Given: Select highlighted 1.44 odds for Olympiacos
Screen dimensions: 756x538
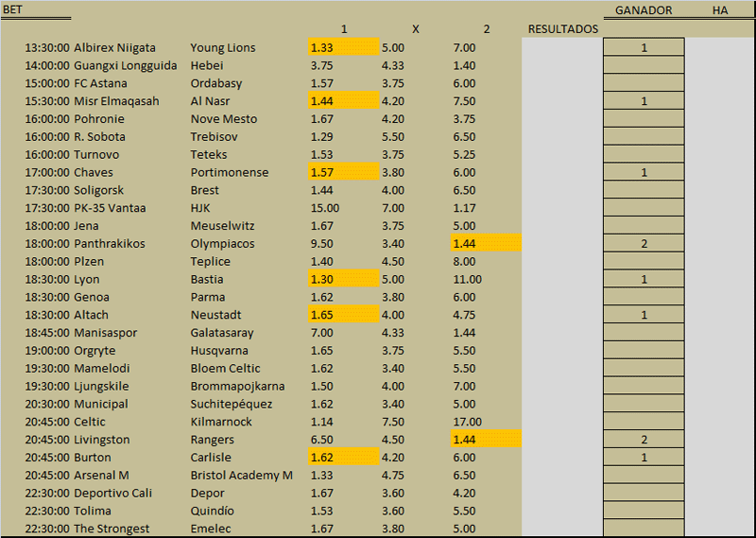Looking at the screenshot, I should click(486, 243).
